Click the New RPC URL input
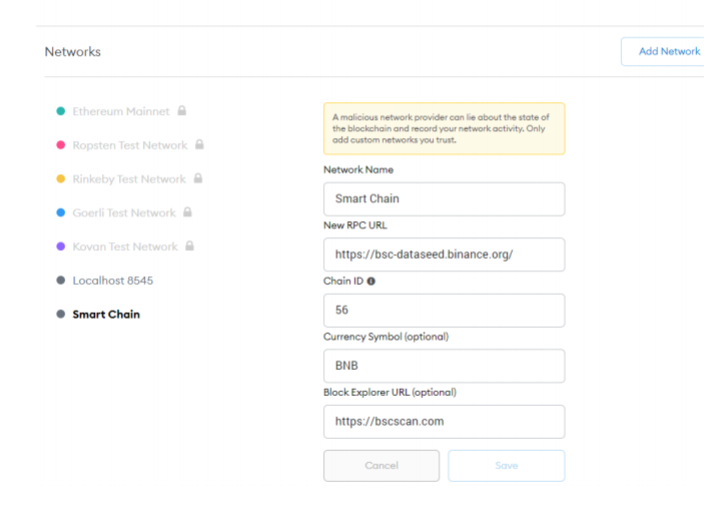The height and width of the screenshot is (514, 720). click(x=444, y=254)
